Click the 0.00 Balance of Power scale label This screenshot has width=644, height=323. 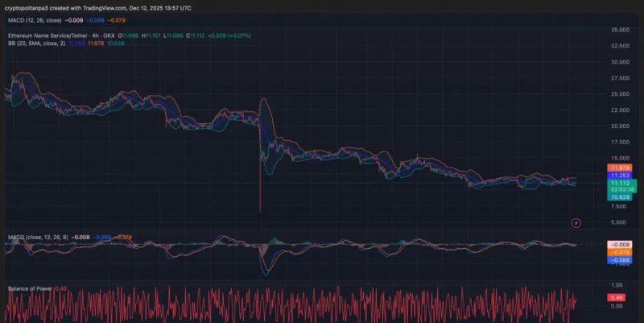pyautogui.click(x=617, y=306)
